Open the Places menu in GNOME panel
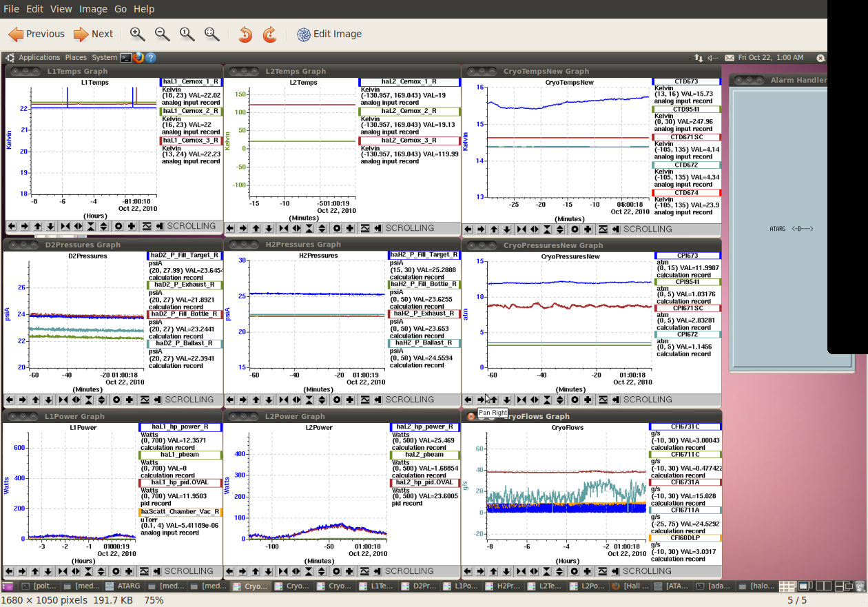Viewport: 868px width, 607px height. tap(76, 58)
